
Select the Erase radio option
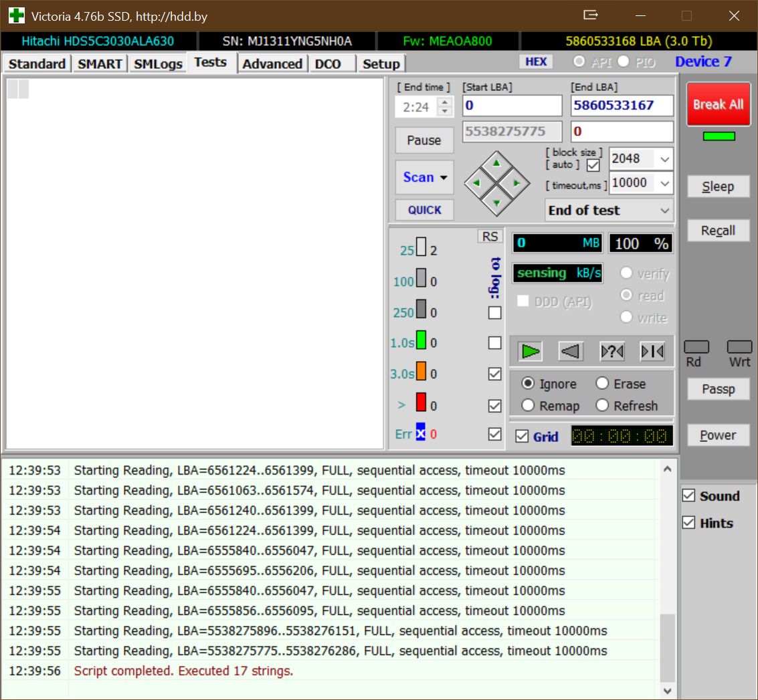(602, 384)
